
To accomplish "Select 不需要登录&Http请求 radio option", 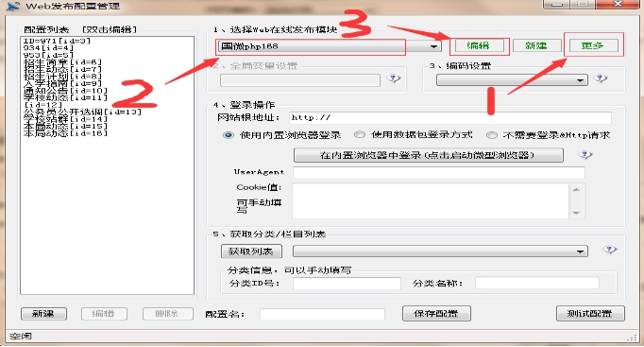I will tap(492, 135).
